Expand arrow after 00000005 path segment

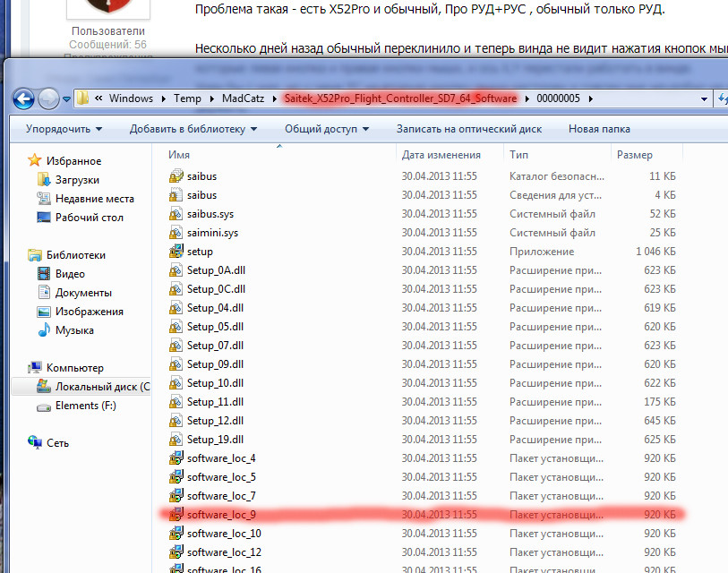click(591, 98)
